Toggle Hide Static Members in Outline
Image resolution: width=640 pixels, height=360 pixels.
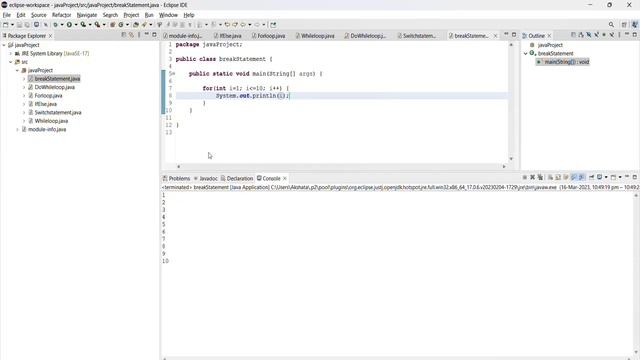(x=596, y=35)
